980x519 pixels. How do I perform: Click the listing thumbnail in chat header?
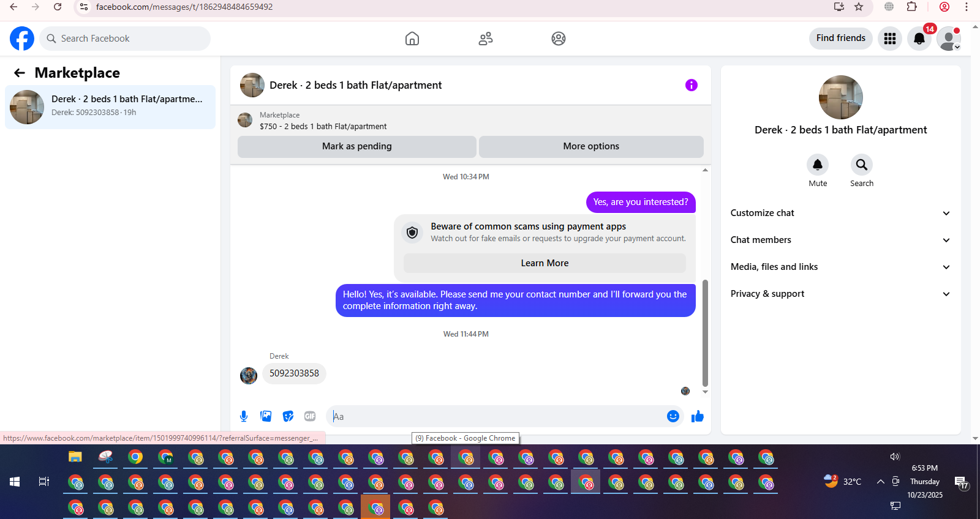pos(252,85)
